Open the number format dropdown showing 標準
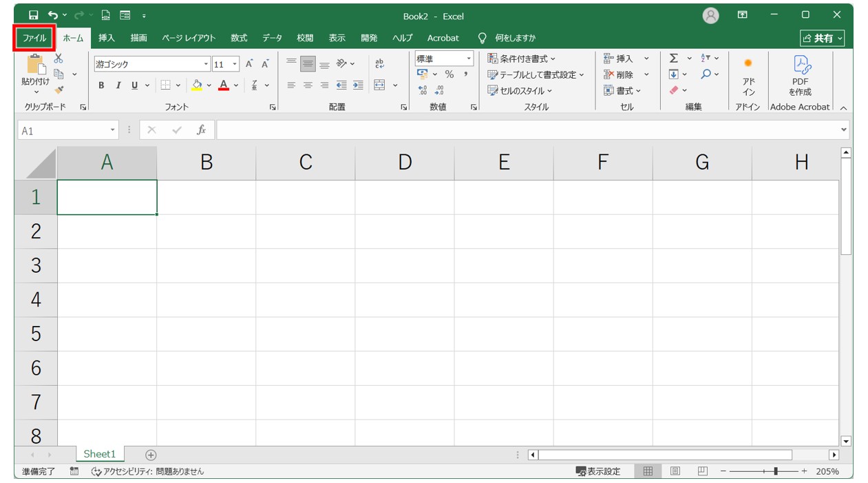Viewport: 868px width, 483px height. click(x=469, y=59)
